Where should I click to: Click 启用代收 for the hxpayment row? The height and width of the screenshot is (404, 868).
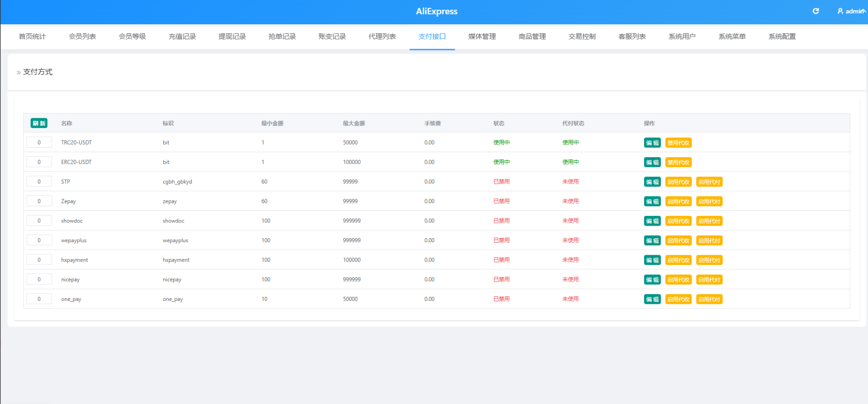[x=679, y=260]
